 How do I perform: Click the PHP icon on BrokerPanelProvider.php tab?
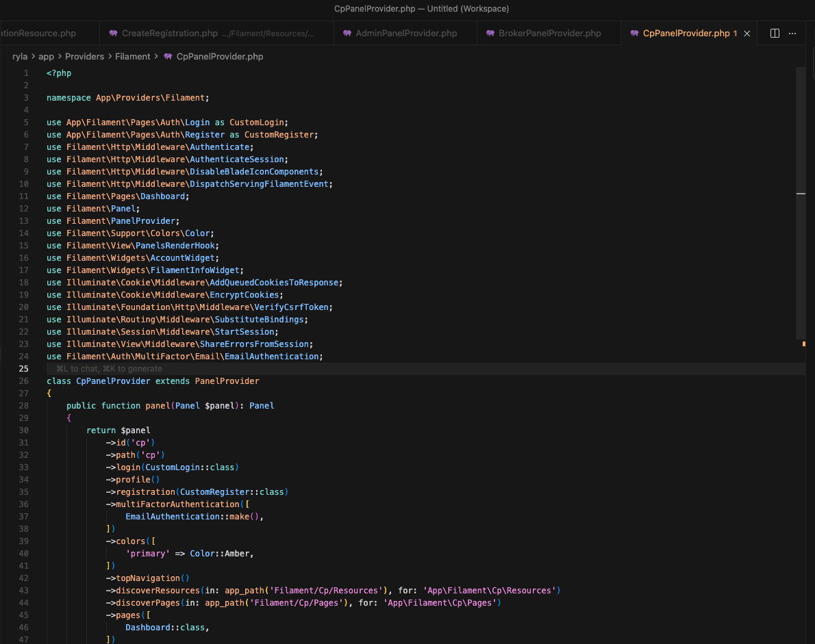pyautogui.click(x=490, y=34)
